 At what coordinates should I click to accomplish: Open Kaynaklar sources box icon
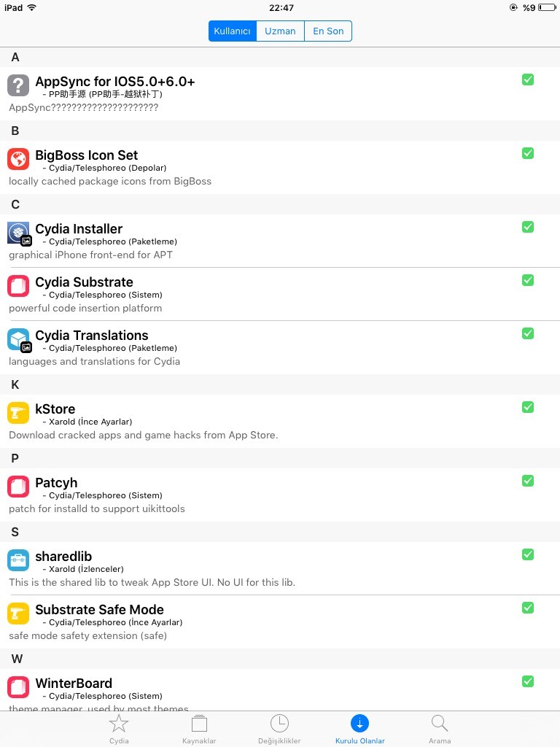(x=199, y=723)
